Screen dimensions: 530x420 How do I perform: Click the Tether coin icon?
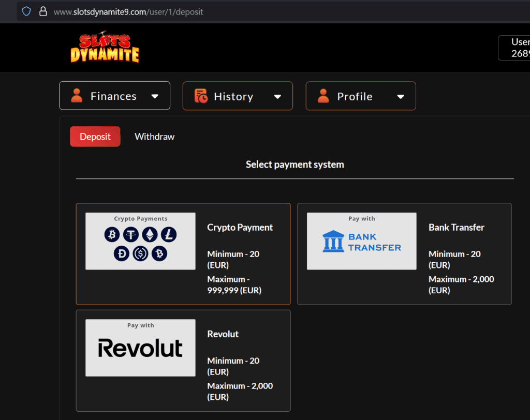coord(129,235)
